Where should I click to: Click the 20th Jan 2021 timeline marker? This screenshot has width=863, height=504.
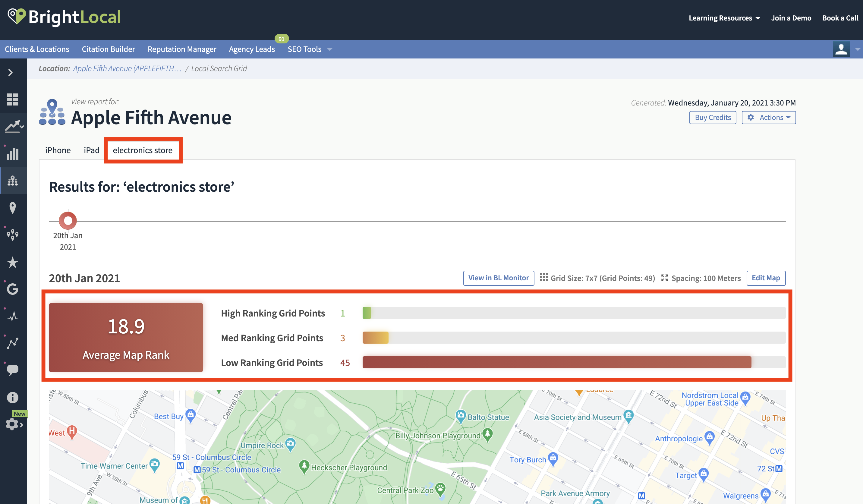click(68, 221)
